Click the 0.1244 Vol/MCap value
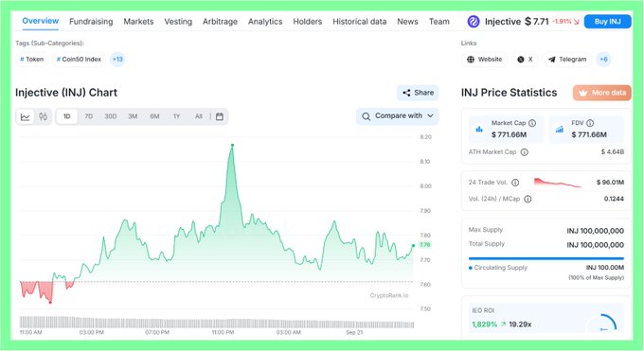Screen dimensions: 644x351 [x=614, y=199]
